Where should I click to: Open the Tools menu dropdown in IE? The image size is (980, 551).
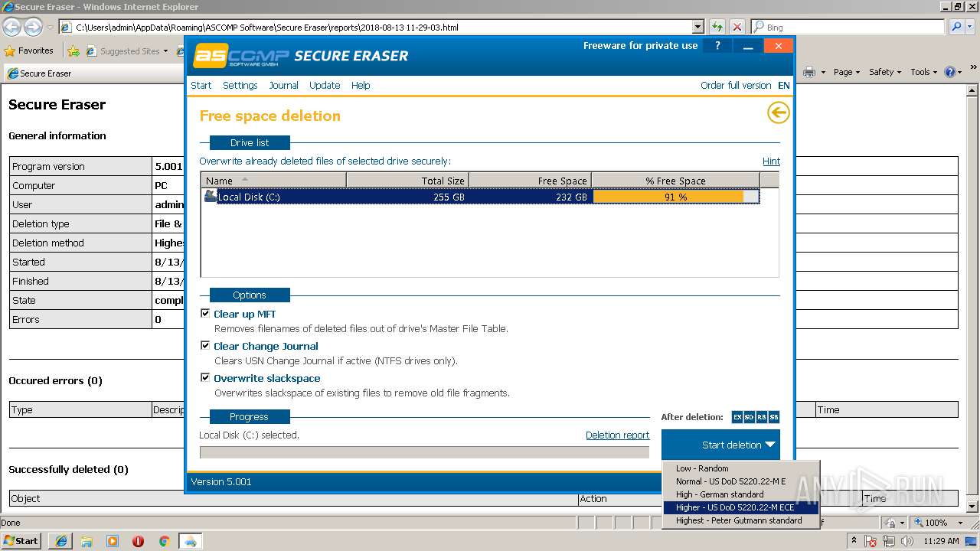pyautogui.click(x=924, y=72)
